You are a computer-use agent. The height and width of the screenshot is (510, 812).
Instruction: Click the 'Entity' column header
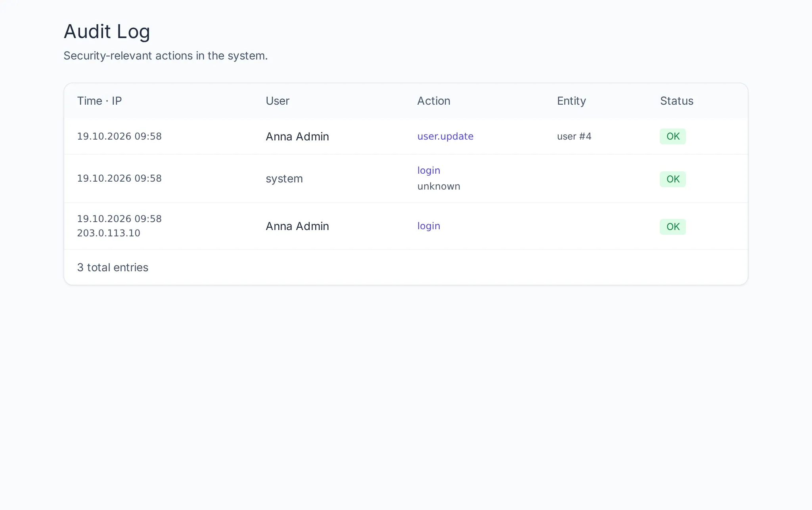tap(571, 101)
